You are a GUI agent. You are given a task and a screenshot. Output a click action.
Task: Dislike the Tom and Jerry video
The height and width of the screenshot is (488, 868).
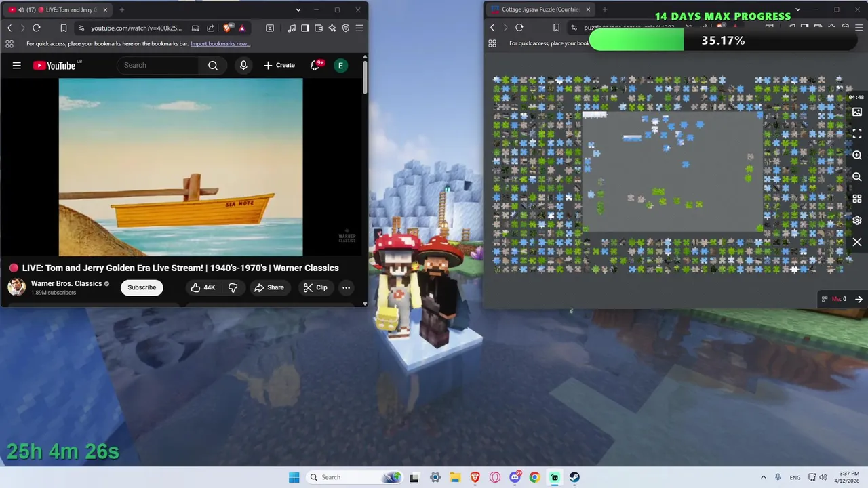[x=233, y=287]
